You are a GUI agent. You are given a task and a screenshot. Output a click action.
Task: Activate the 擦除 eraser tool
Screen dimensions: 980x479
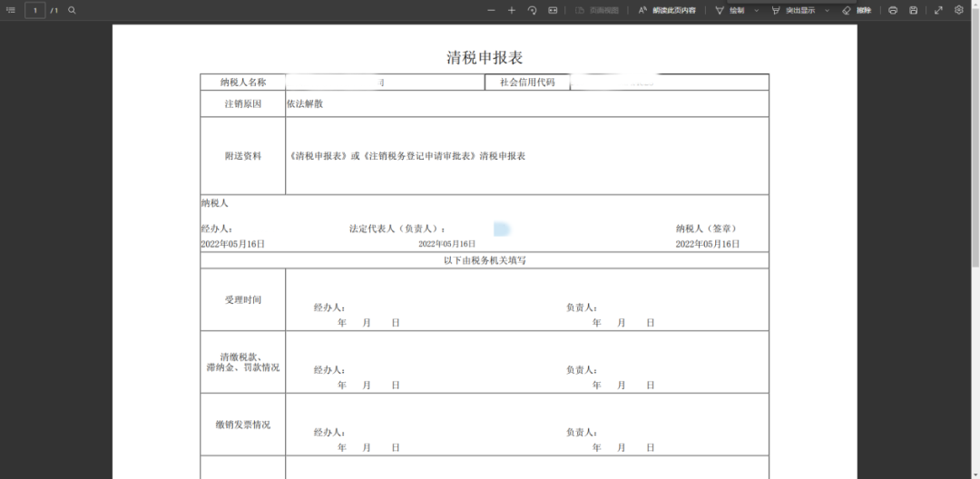(x=857, y=10)
